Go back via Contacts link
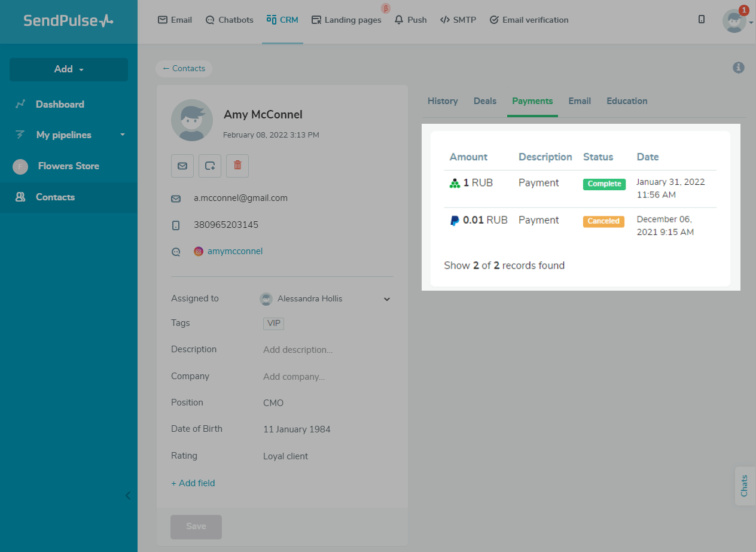756x552 pixels. click(184, 69)
